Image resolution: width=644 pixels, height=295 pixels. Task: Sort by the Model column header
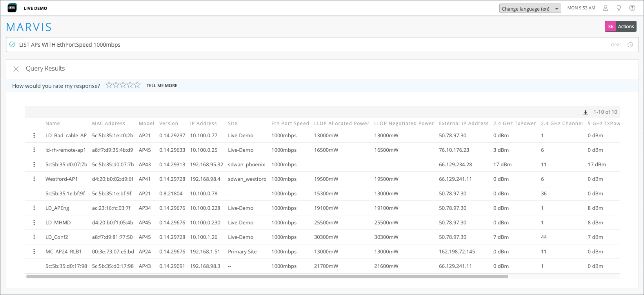[x=146, y=123]
